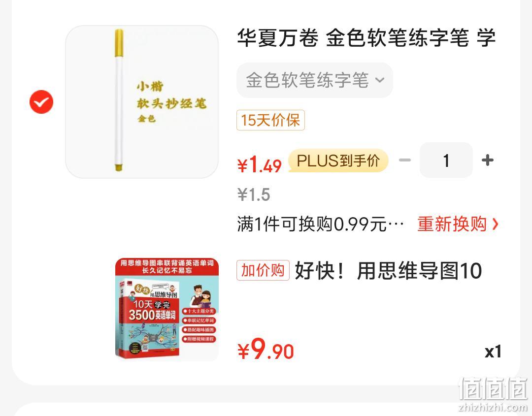
Task: Click the gray ¥1.5 original price
Action: click(x=254, y=194)
